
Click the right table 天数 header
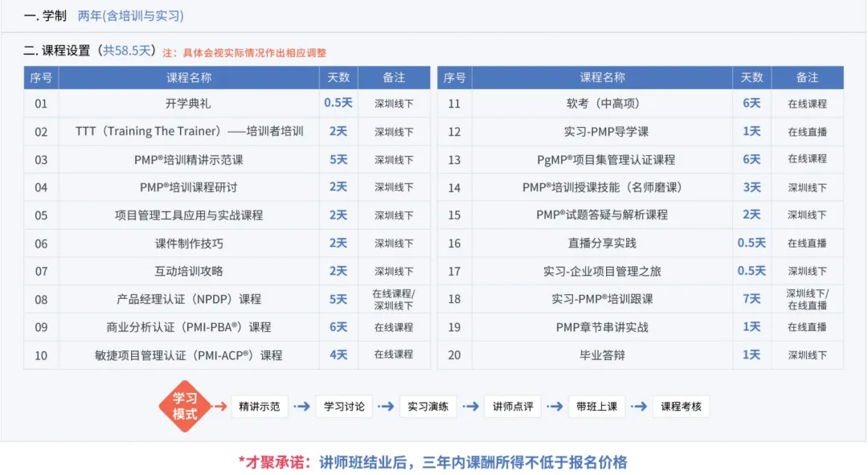click(751, 77)
